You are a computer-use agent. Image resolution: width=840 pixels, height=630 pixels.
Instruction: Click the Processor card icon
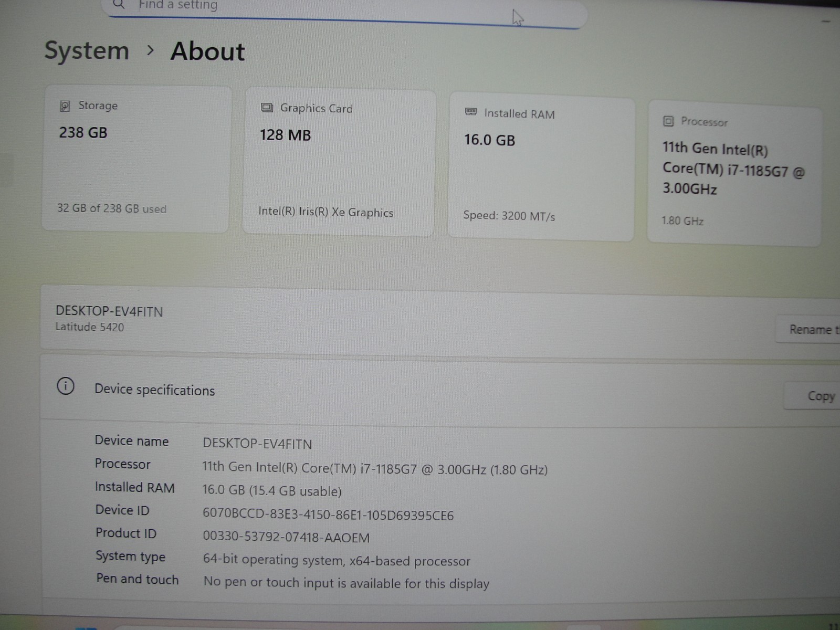pos(668,121)
